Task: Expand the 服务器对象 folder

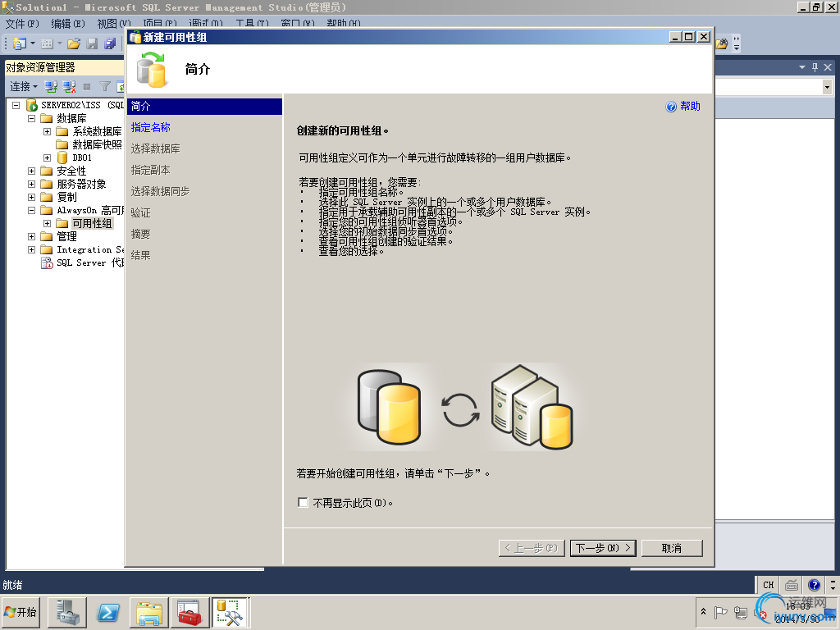Action: (x=32, y=184)
